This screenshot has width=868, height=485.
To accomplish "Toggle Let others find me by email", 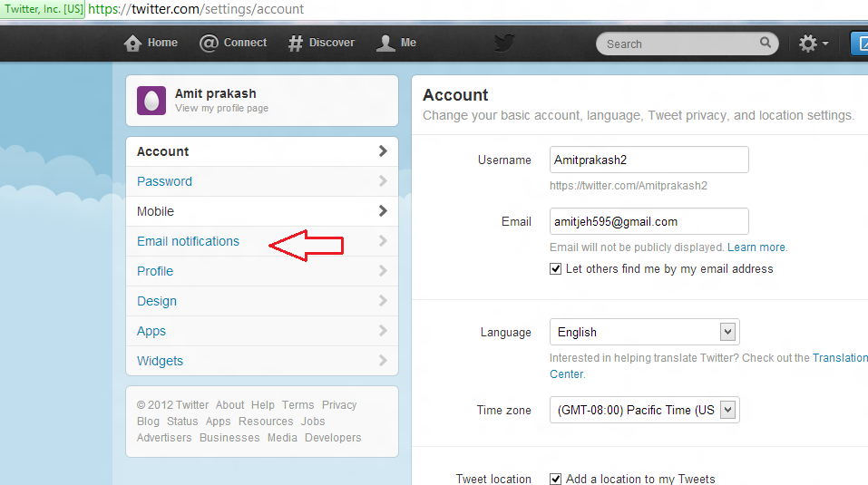I will click(555, 268).
